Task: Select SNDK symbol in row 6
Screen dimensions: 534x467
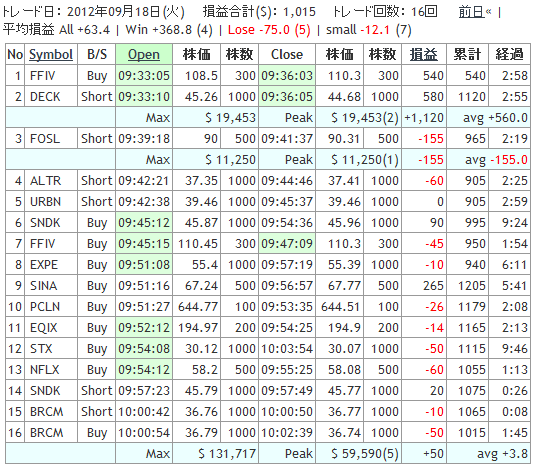Action: pos(45,223)
